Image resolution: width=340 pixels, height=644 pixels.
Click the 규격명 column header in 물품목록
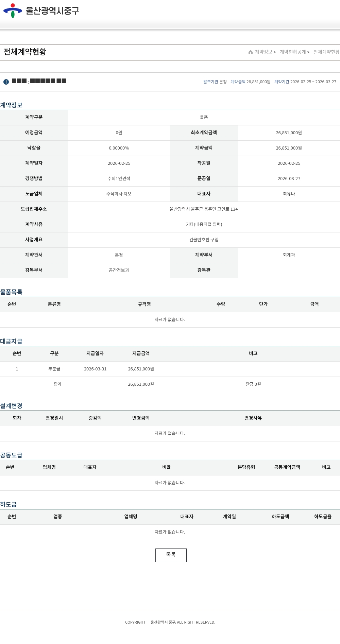(144, 304)
